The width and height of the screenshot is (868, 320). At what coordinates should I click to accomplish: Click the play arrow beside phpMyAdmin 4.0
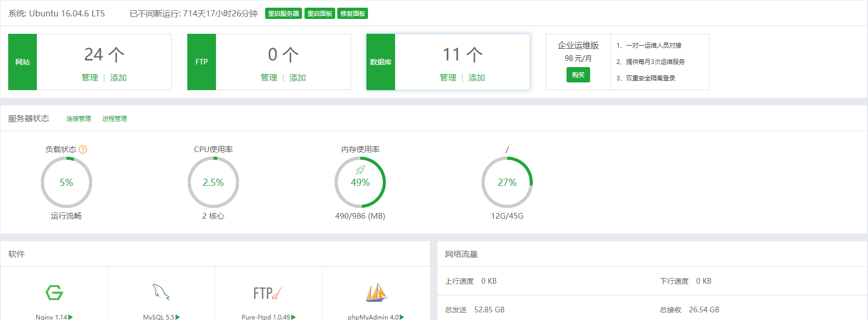402,317
